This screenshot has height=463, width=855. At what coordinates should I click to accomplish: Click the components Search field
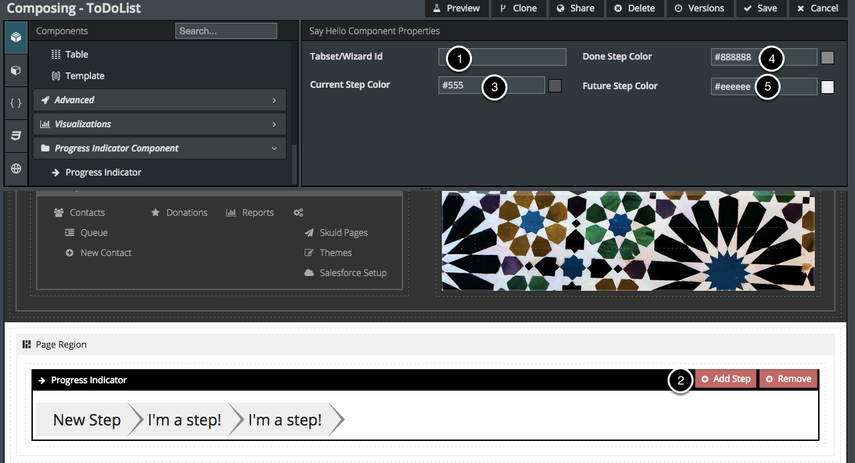(226, 31)
